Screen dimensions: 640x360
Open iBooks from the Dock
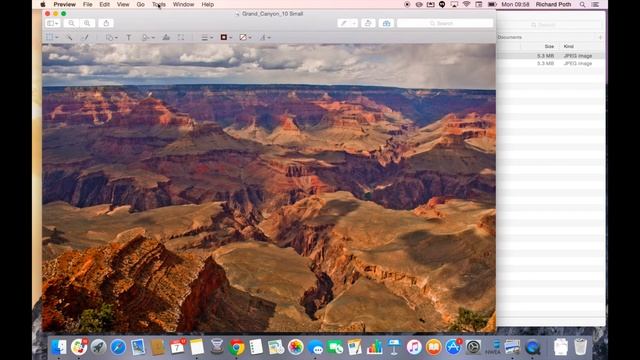click(433, 347)
